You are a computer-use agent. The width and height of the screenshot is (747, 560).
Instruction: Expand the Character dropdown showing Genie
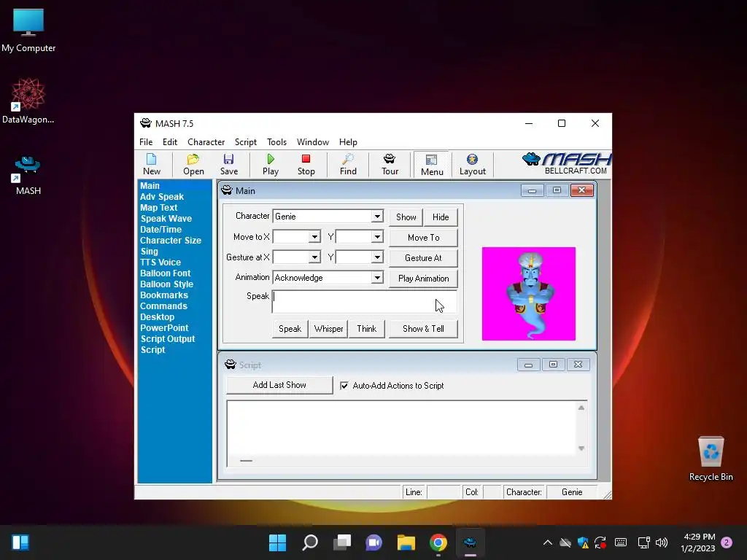377,216
